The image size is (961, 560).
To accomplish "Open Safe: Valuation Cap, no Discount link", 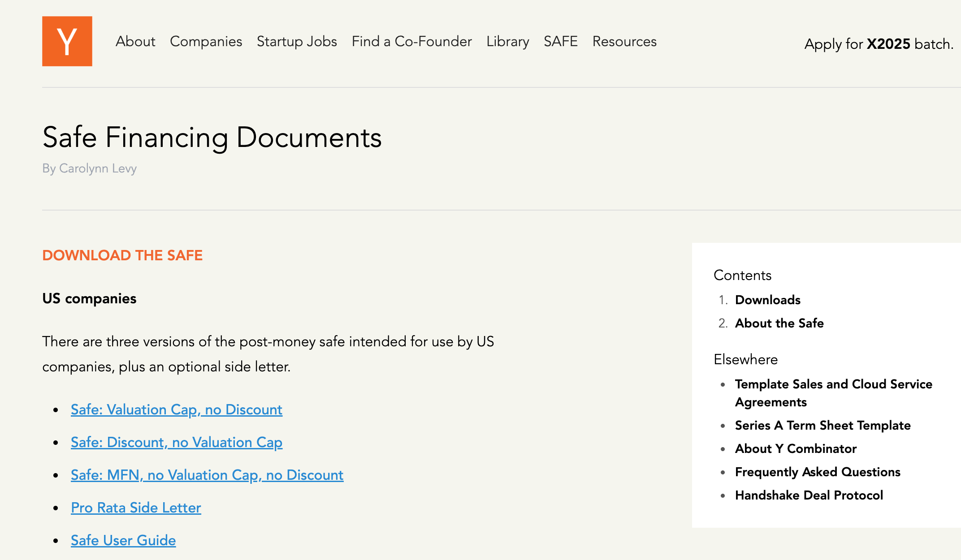I will (177, 409).
